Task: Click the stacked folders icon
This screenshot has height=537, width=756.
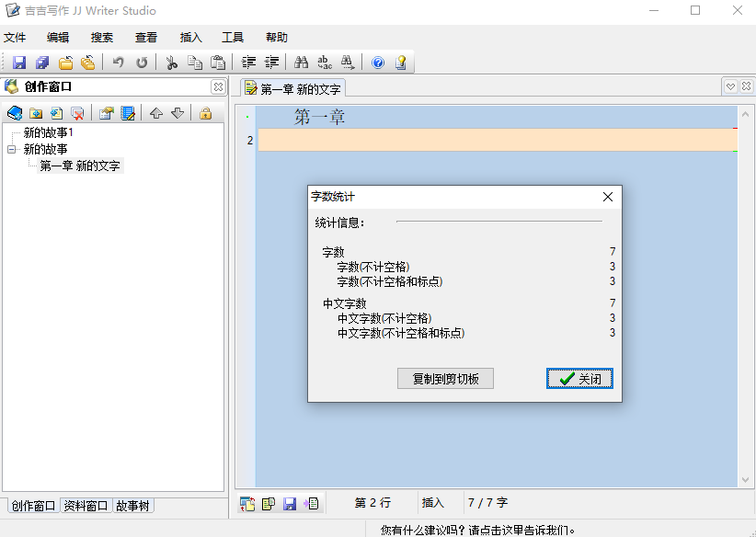Action: 88,63
